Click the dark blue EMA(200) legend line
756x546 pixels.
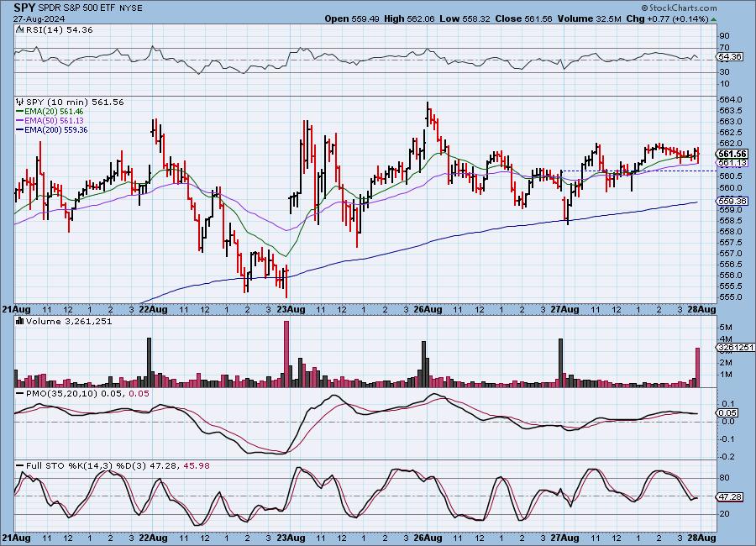pos(20,129)
